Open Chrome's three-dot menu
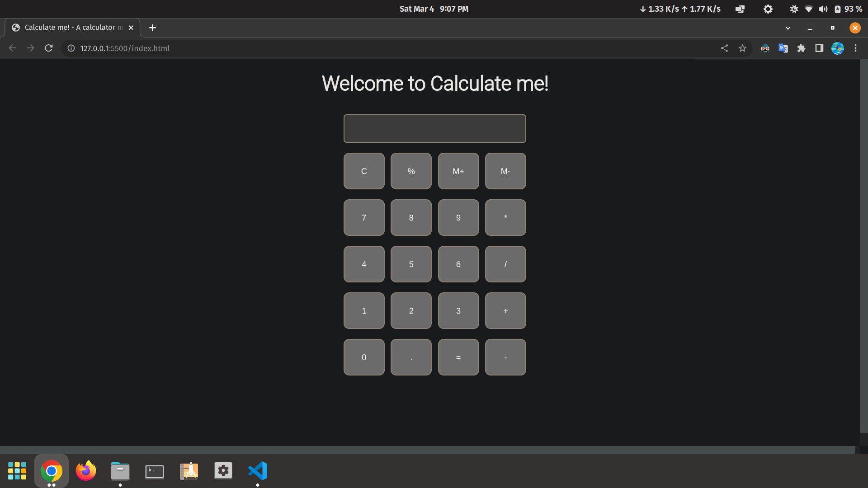The width and height of the screenshot is (868, 488). pyautogui.click(x=855, y=48)
